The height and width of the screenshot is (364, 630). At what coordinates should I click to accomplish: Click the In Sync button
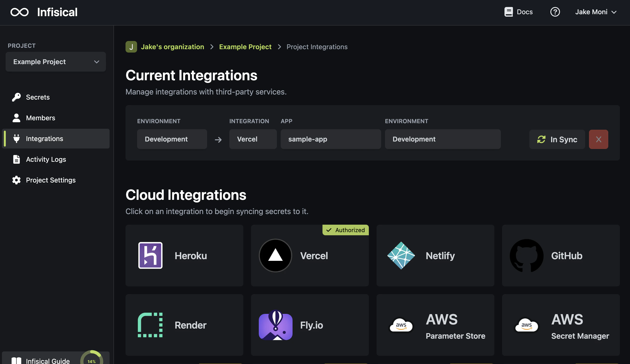click(x=557, y=139)
